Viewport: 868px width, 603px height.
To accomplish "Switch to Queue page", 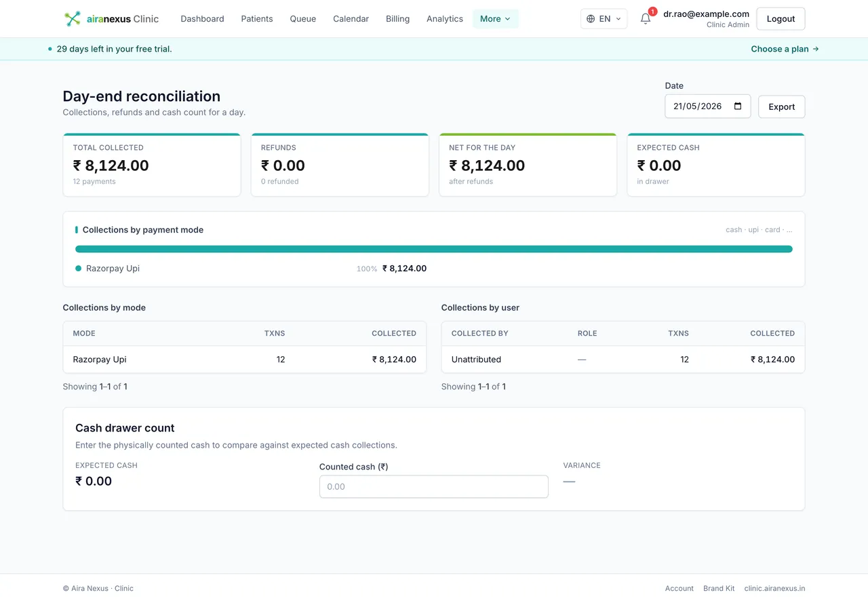I will (303, 19).
